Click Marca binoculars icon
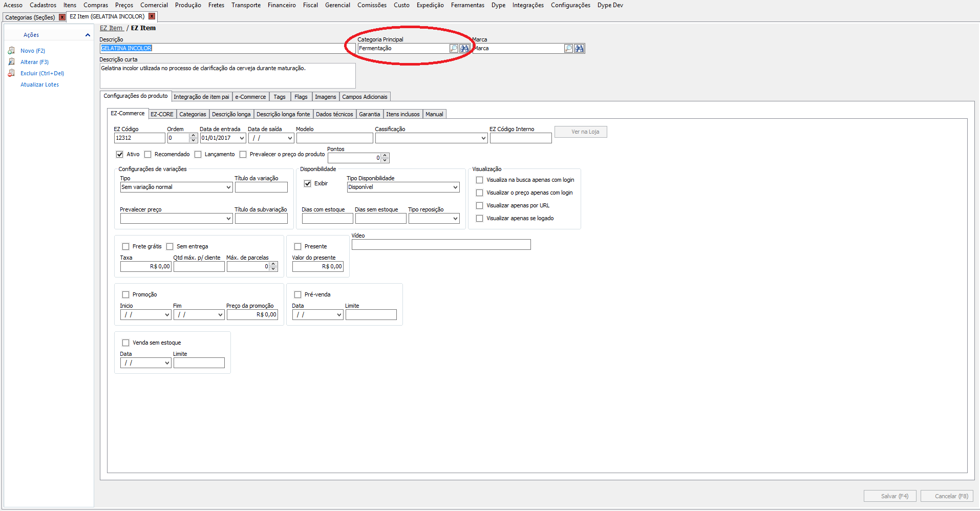Screen dimensions: 980x511 point(579,48)
